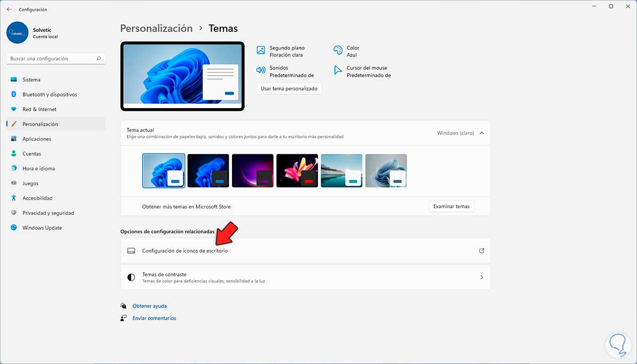
Task: Open the Juegos controller icon
Action: pos(14,184)
